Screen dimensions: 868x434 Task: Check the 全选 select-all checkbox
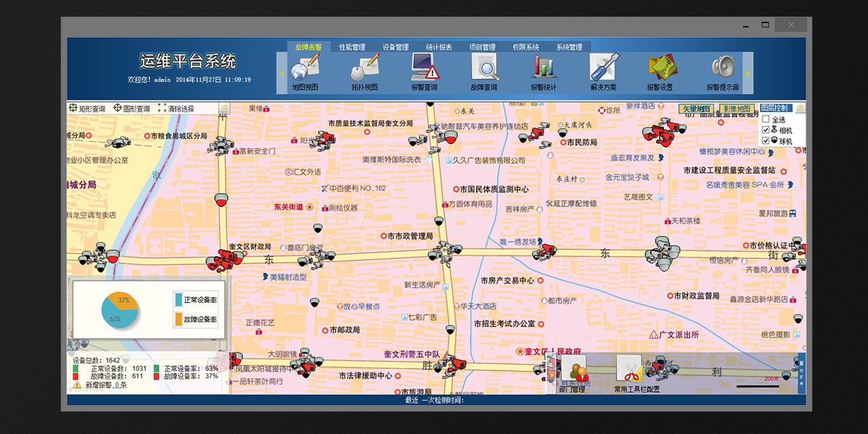[x=765, y=119]
